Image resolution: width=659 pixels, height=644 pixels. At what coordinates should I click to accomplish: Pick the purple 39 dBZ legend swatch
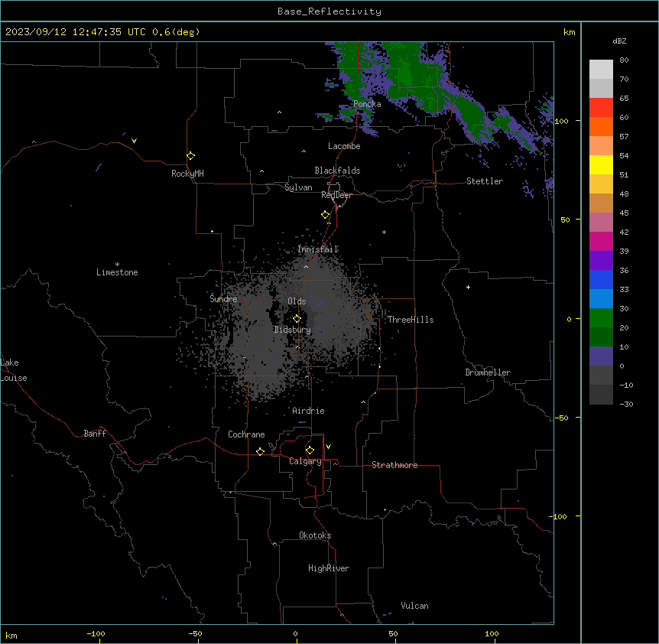tap(601, 260)
